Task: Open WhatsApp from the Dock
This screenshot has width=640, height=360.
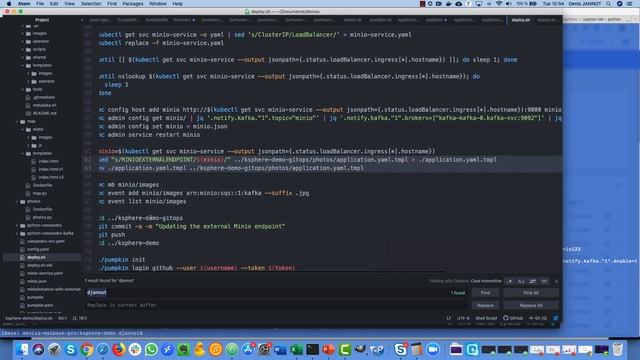Action: pyautogui.click(x=151, y=349)
